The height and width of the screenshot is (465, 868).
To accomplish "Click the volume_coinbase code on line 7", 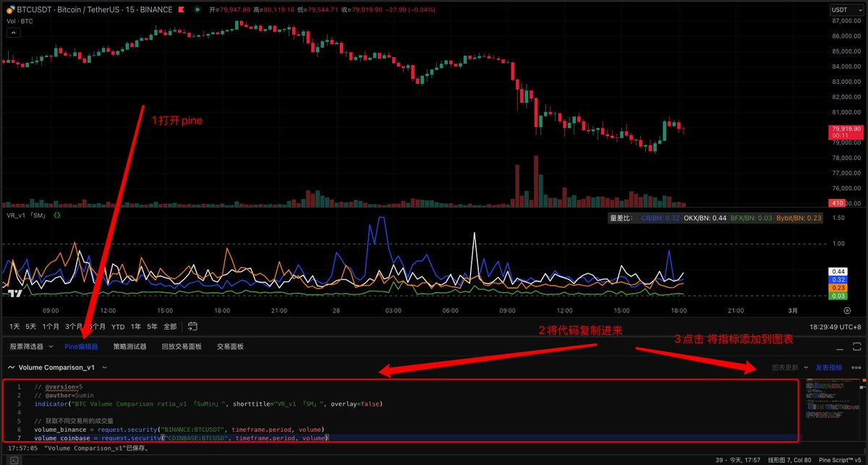I will (x=182, y=438).
